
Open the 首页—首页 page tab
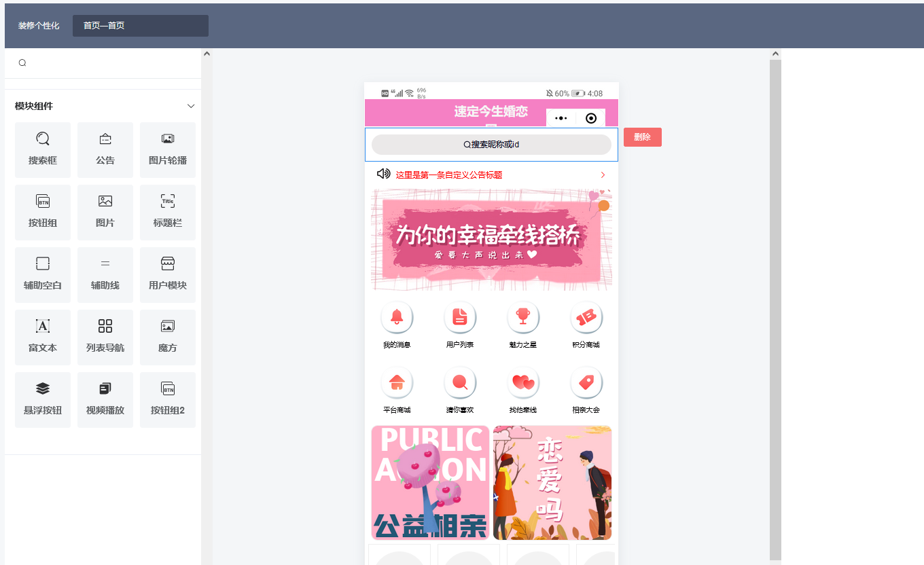click(x=141, y=26)
